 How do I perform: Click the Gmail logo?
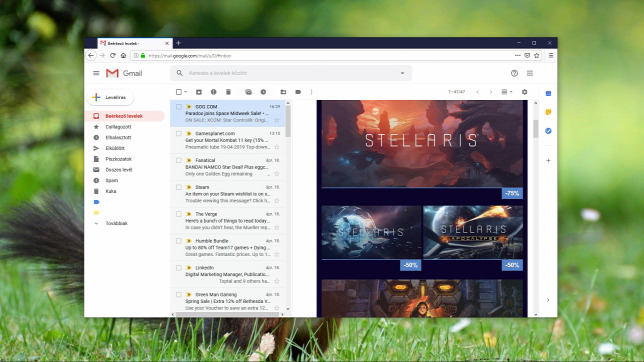(124, 73)
